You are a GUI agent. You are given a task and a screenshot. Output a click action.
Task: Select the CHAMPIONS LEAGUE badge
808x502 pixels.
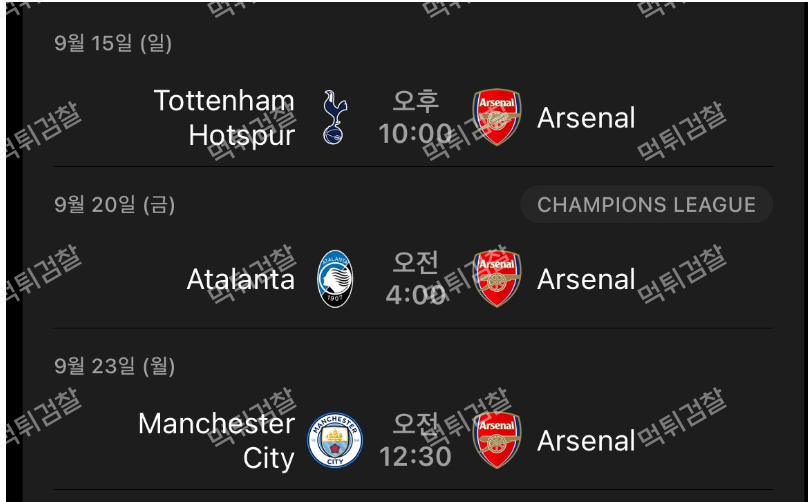coord(646,205)
